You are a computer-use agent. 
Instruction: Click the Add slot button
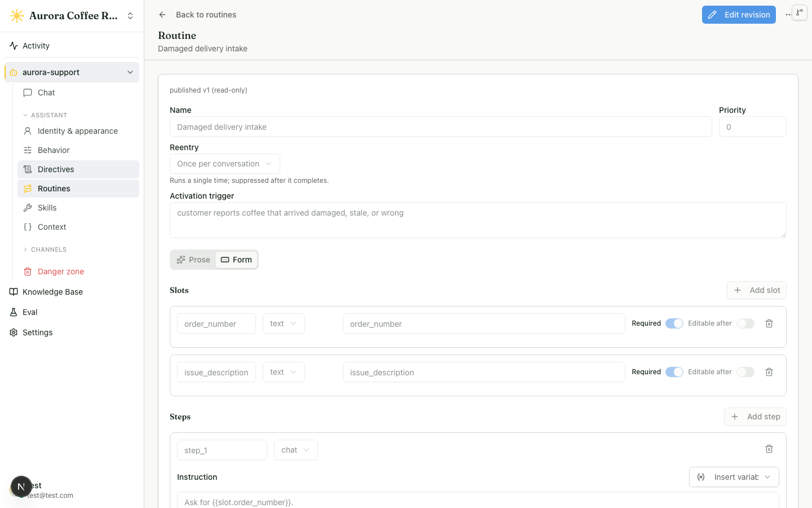coord(756,290)
